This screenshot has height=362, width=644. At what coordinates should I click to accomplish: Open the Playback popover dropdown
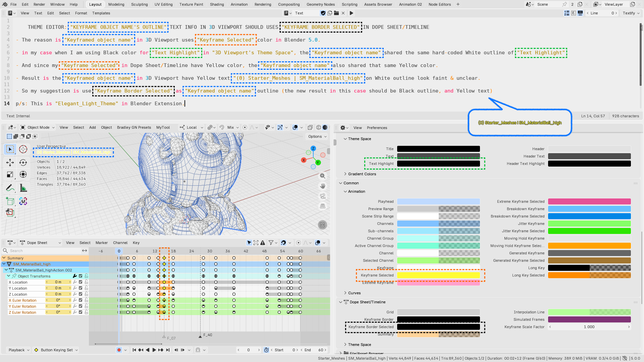[19, 350]
